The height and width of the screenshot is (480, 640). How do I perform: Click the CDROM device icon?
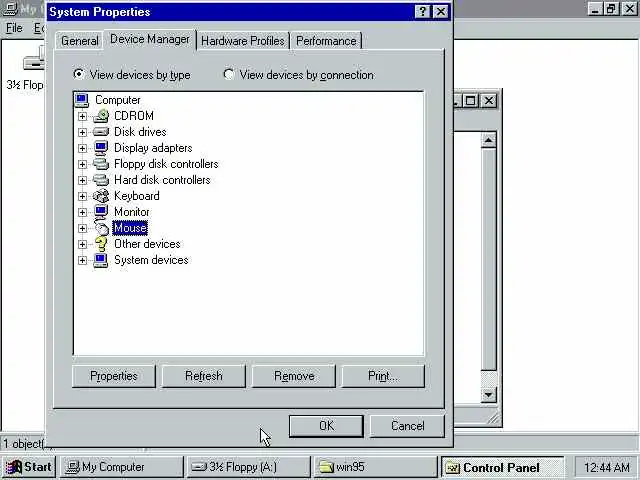tap(101, 116)
